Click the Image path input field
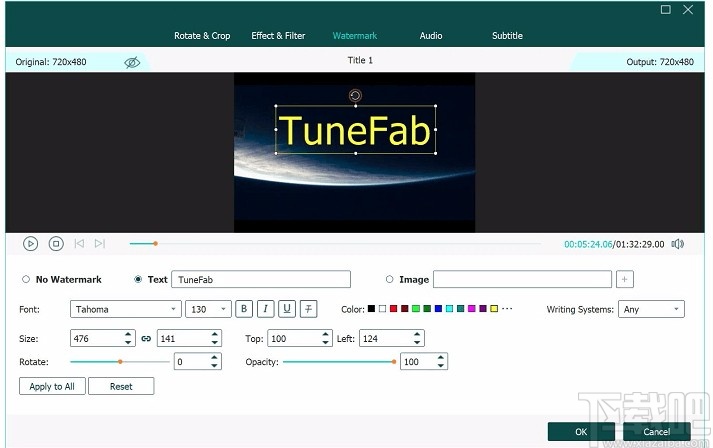 pos(522,279)
